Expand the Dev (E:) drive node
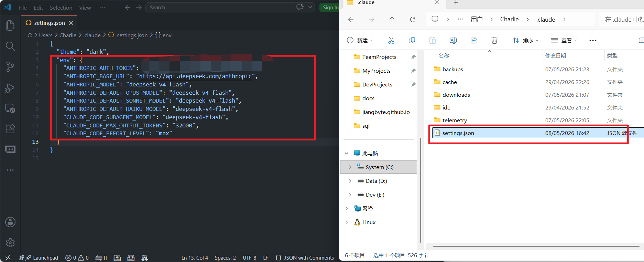The image size is (644, 262). (x=350, y=195)
